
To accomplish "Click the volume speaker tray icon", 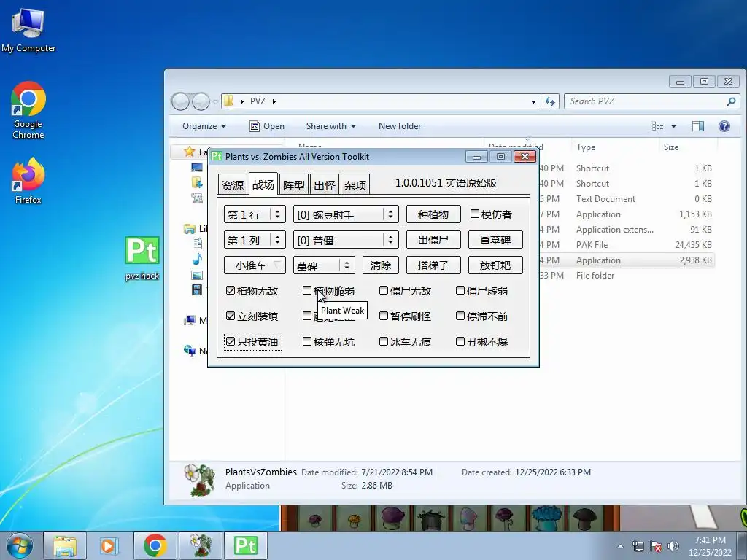I will (x=673, y=545).
